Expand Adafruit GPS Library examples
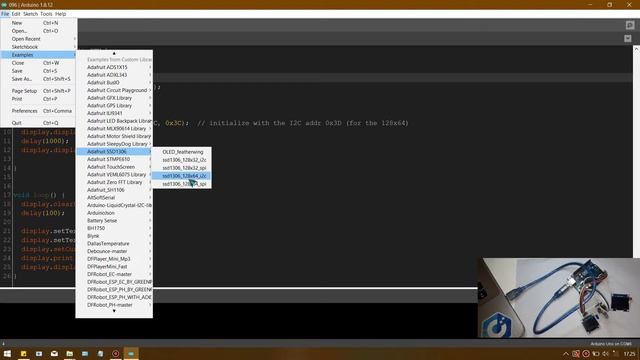 (114, 105)
